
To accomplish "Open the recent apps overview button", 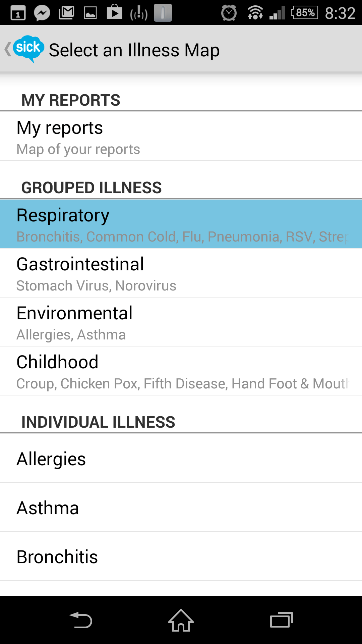I will [281, 620].
